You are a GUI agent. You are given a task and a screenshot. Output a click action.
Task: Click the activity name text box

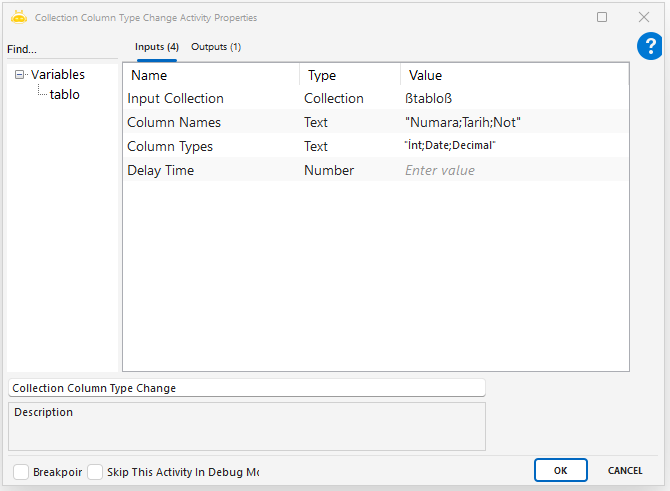(x=246, y=388)
